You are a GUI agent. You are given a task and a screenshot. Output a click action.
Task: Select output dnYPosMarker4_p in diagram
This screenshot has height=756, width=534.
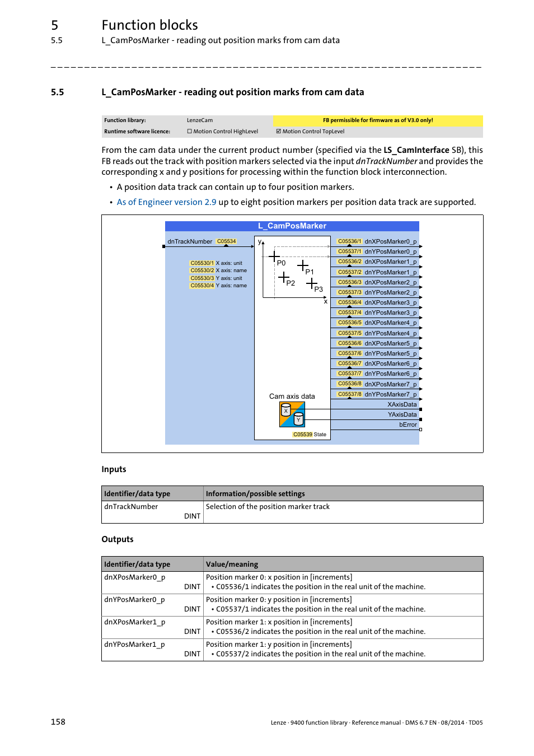pyautogui.click(x=391, y=334)
